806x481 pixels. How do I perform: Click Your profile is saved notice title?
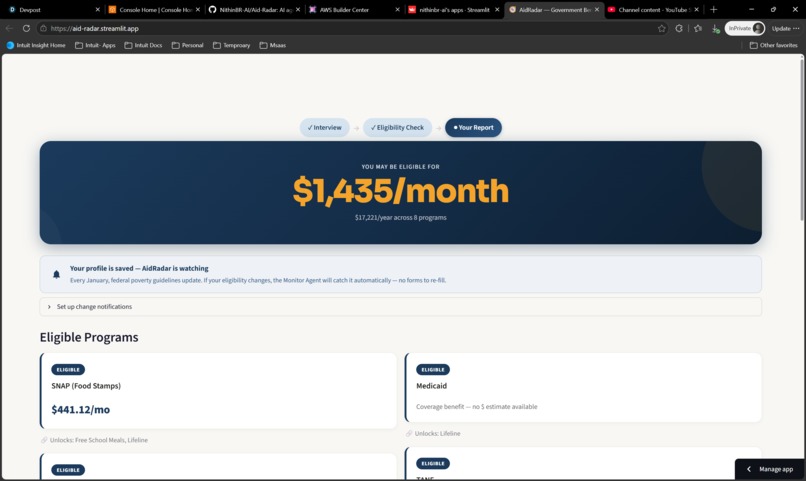click(139, 268)
